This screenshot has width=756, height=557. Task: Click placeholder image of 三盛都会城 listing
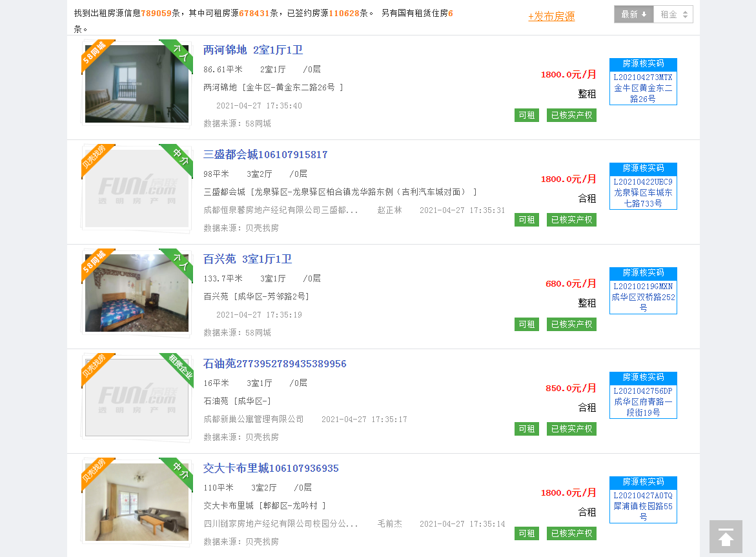click(x=137, y=188)
